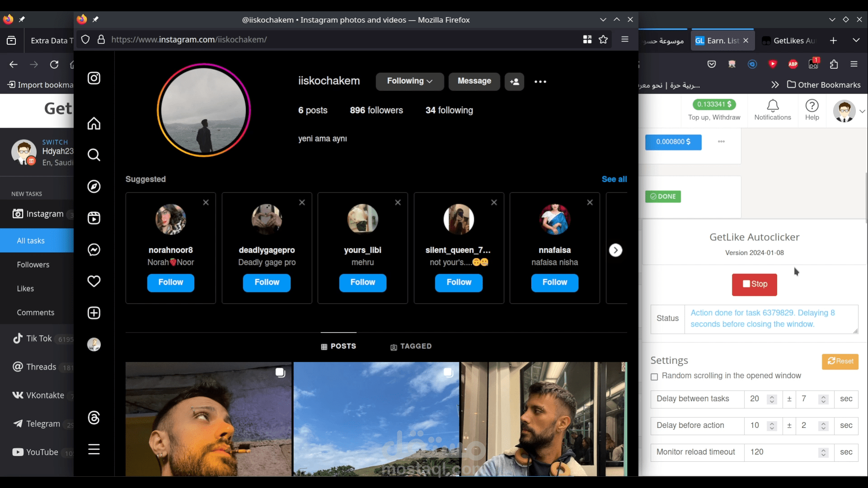Open profile options three-dots menu
Viewport: 868px width, 488px height.
tap(540, 82)
